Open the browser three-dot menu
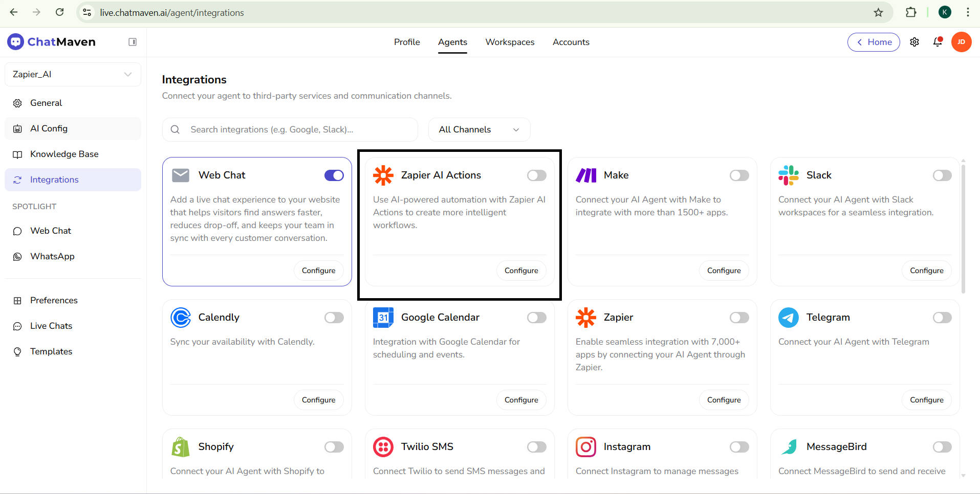Screen dimensions: 980x494 (x=968, y=13)
